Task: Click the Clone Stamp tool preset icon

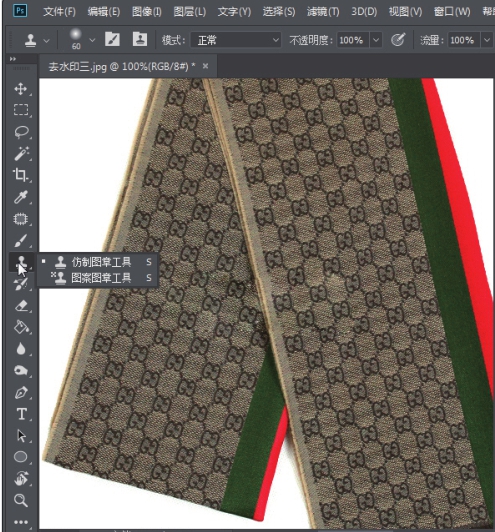Action: [31, 40]
